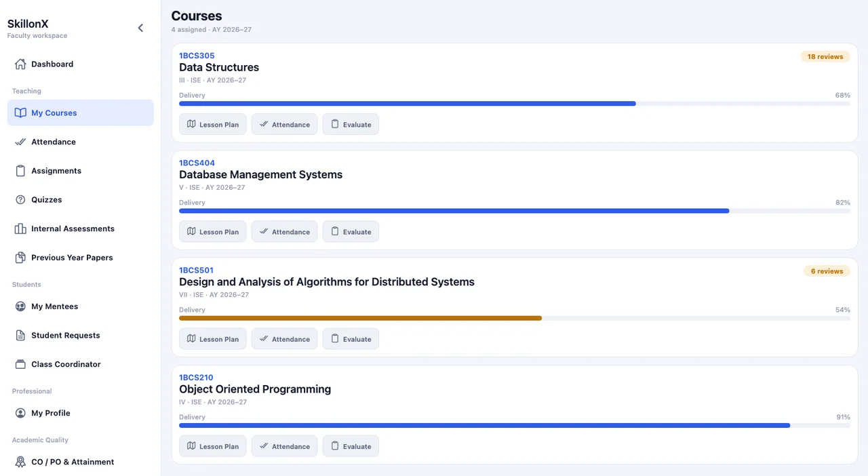Open Attendance for Database Management Systems
Viewport: 868px width, 476px height.
(x=284, y=231)
